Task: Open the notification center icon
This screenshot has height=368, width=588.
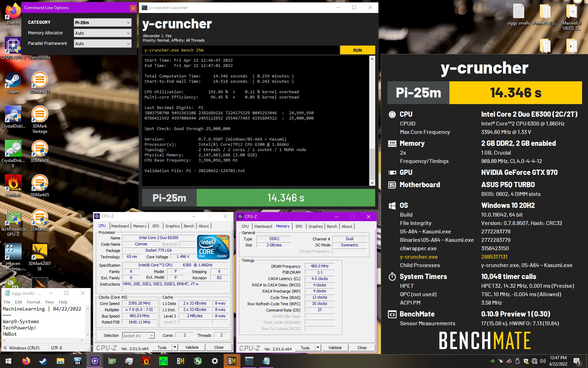Action: pyautogui.click(x=577, y=361)
